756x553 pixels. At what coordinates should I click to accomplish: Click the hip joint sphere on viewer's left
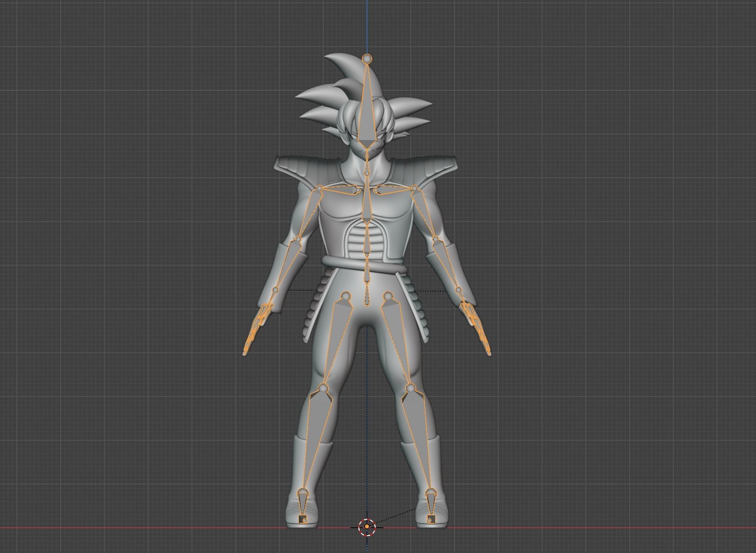[x=346, y=296]
